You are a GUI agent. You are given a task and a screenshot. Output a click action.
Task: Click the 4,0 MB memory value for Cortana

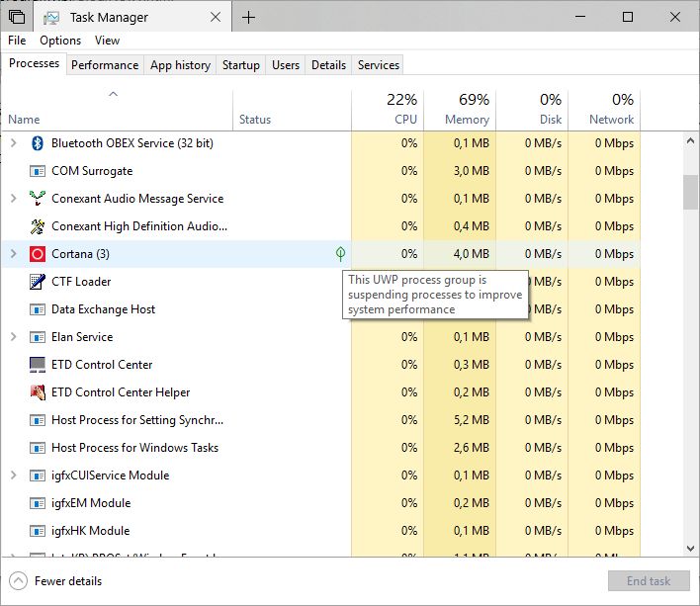coord(472,254)
